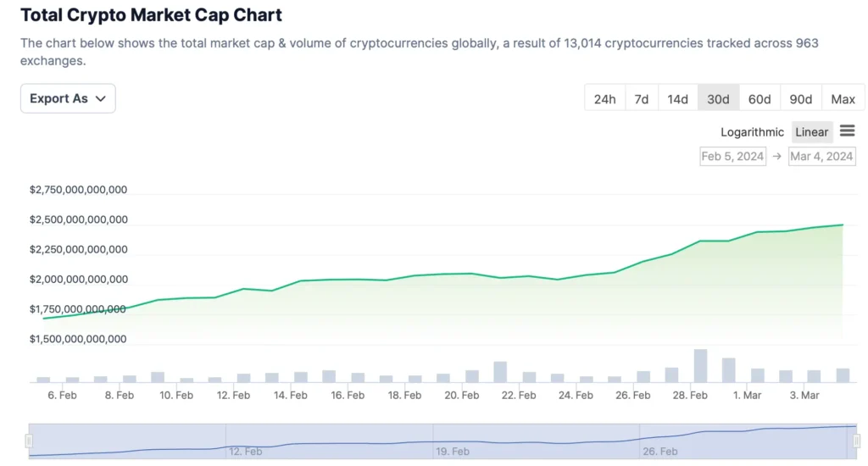The width and height of the screenshot is (868, 466).
Task: Click the 19. Feb navigator timeline marker
Action: tap(453, 452)
